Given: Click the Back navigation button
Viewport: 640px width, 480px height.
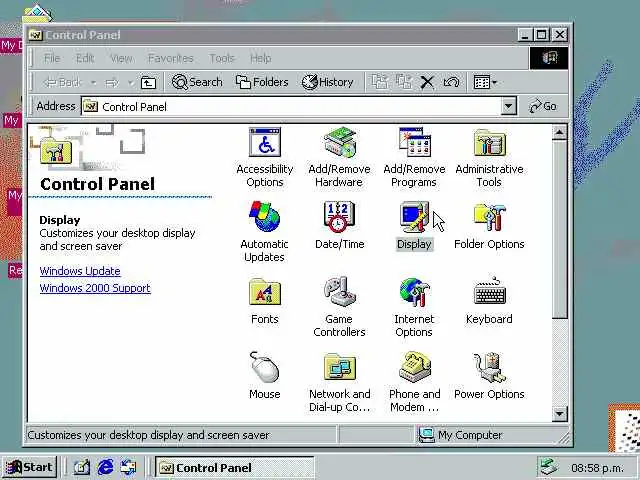Looking at the screenshot, I should coord(62,83).
